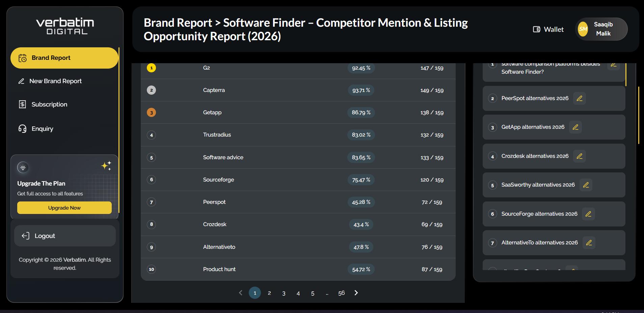Click the 54.72 % percentage badge
The height and width of the screenshot is (313, 644).
click(361, 269)
